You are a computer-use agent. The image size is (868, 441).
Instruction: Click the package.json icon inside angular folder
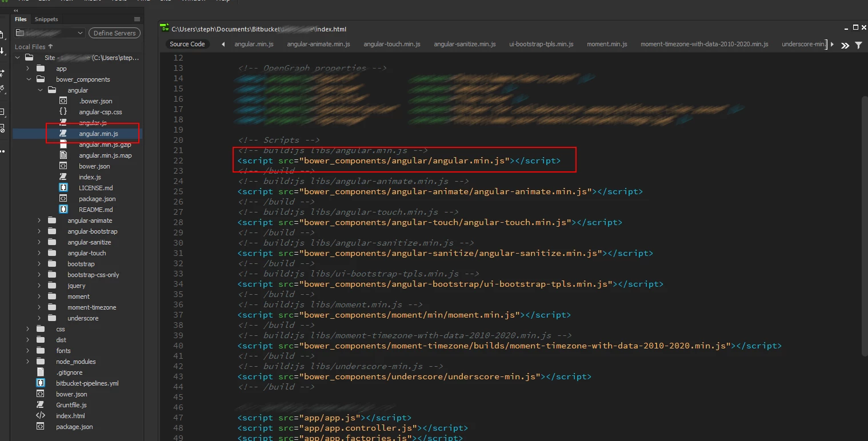click(x=63, y=199)
